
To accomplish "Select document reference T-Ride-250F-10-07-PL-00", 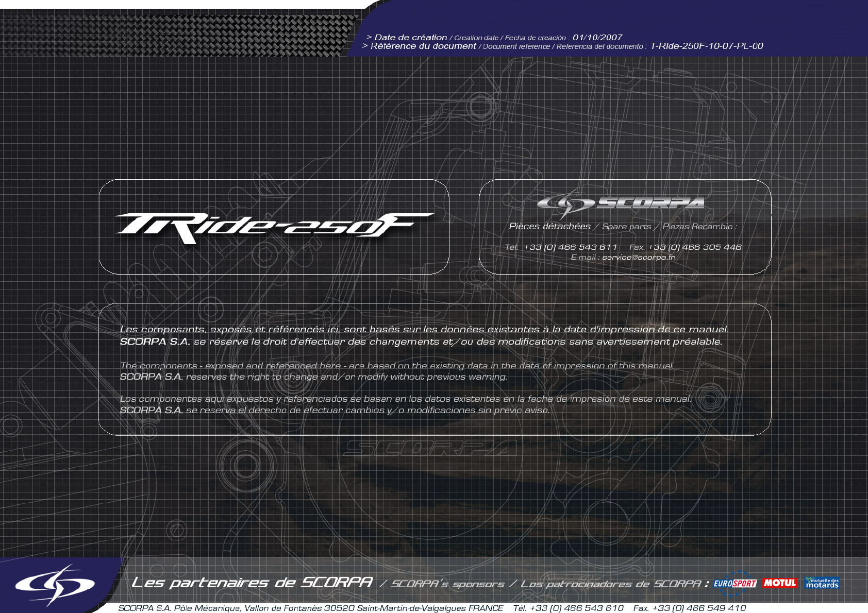I will coord(707,46).
